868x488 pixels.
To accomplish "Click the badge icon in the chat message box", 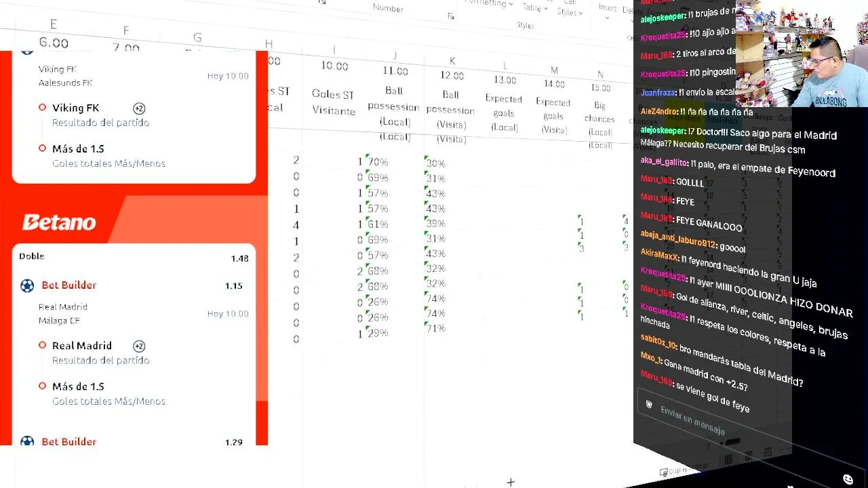I will click(649, 405).
